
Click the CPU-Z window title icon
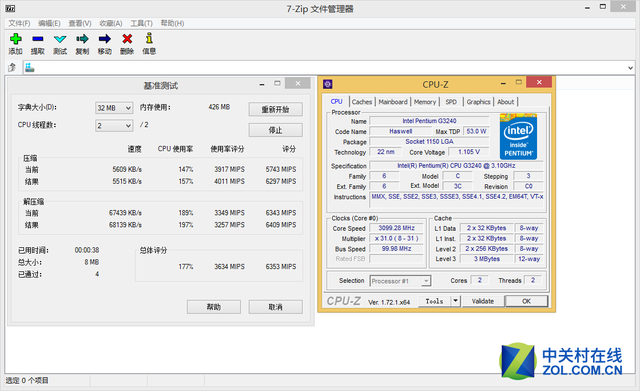point(327,84)
